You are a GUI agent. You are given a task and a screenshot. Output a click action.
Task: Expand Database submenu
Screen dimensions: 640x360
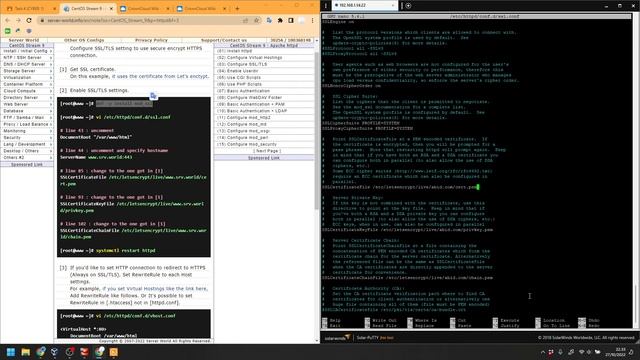[27, 111]
